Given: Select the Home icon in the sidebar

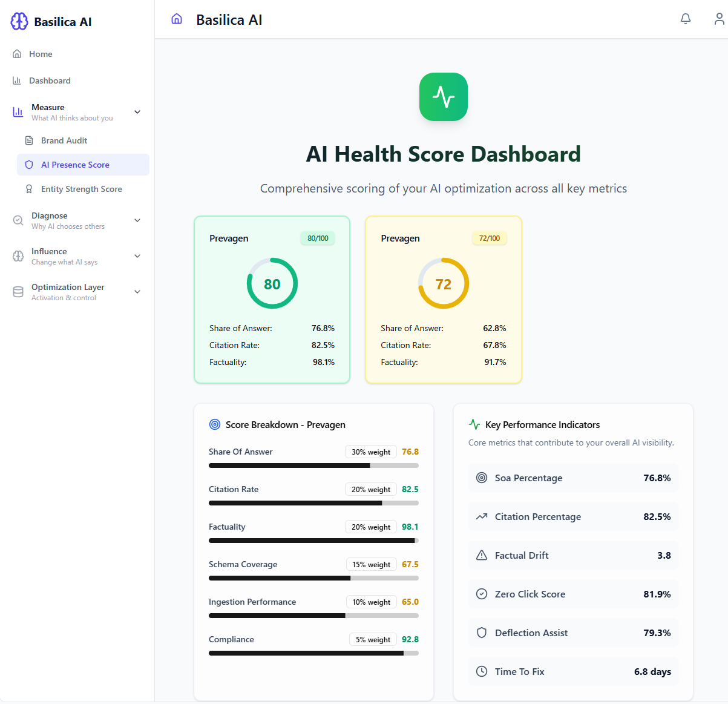Looking at the screenshot, I should (17, 53).
